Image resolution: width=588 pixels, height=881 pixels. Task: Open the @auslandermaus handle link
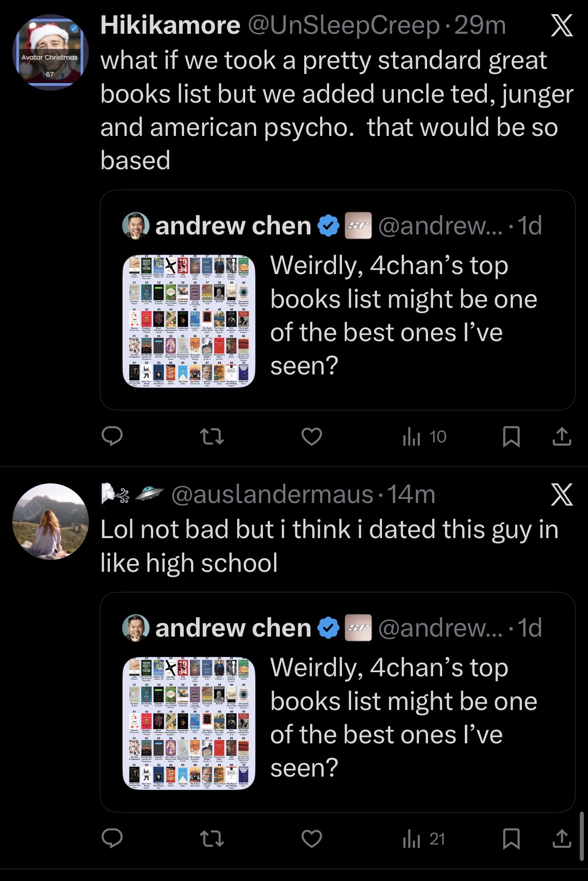click(x=272, y=495)
